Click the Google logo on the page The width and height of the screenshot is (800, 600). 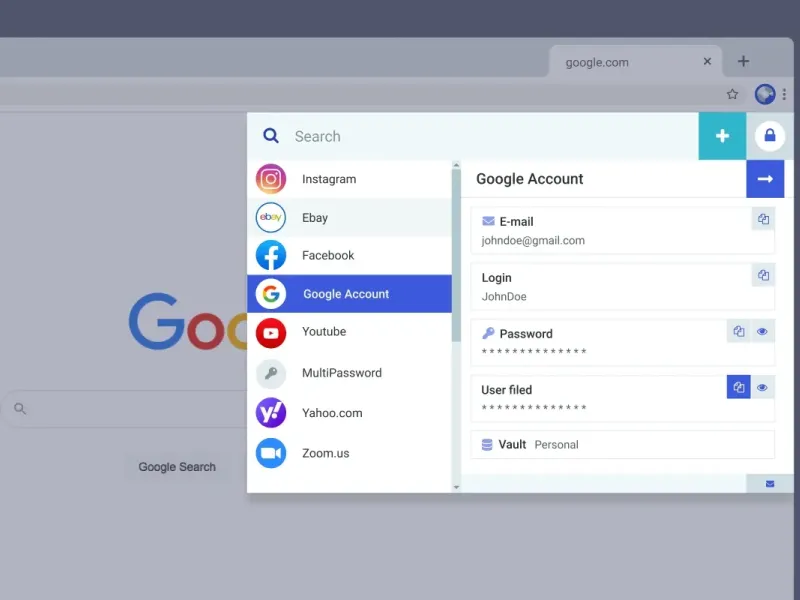pyautogui.click(x=188, y=322)
